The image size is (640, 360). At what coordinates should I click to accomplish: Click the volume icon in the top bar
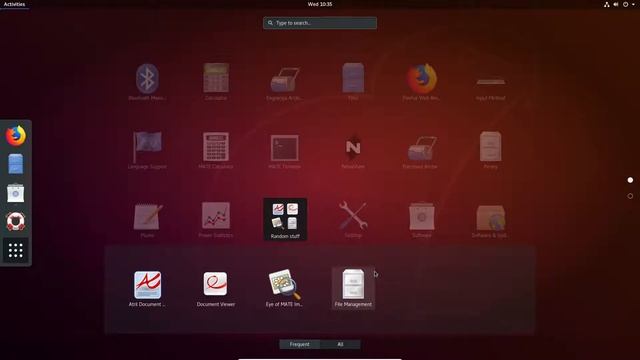tap(616, 4)
